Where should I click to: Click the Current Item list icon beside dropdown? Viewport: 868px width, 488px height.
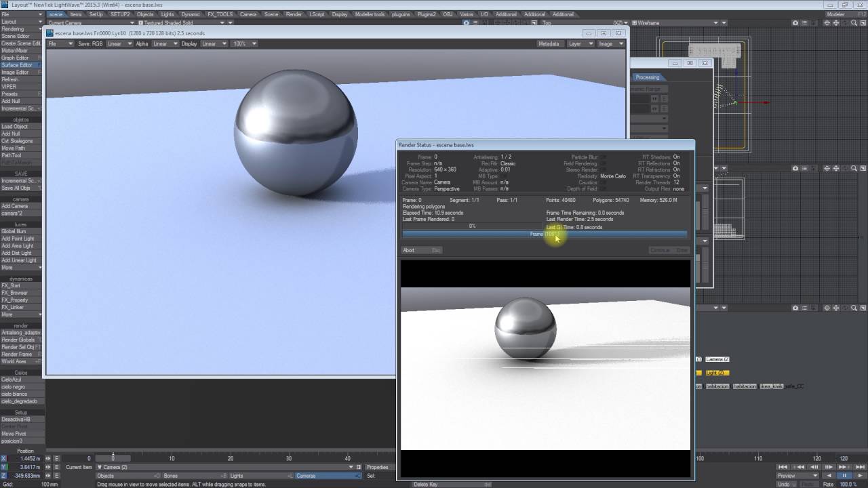coord(359,467)
